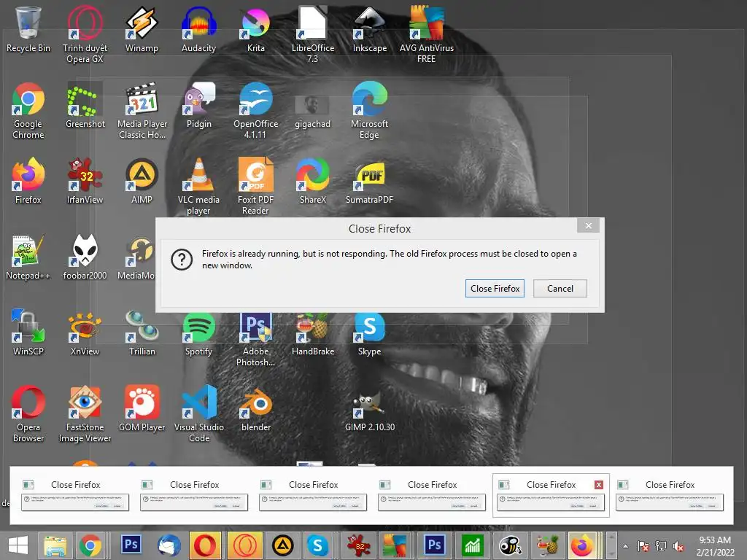Open Action Center flag in system tray

click(643, 546)
